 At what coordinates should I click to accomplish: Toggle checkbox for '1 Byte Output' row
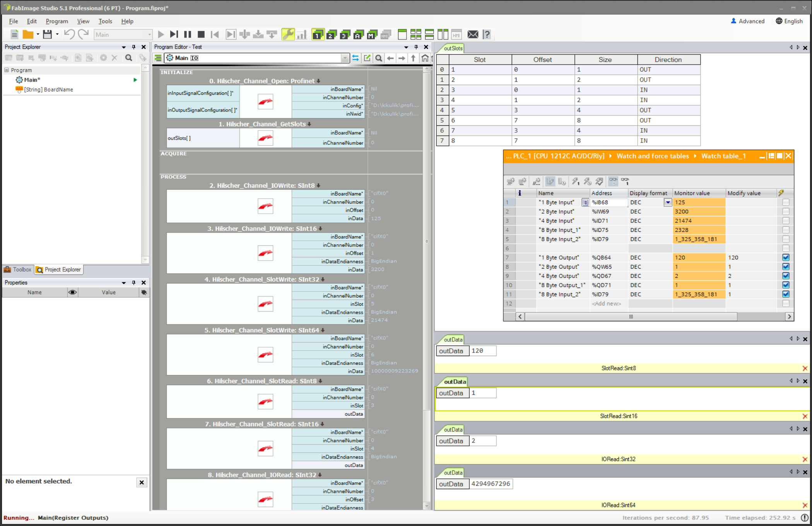(x=786, y=257)
